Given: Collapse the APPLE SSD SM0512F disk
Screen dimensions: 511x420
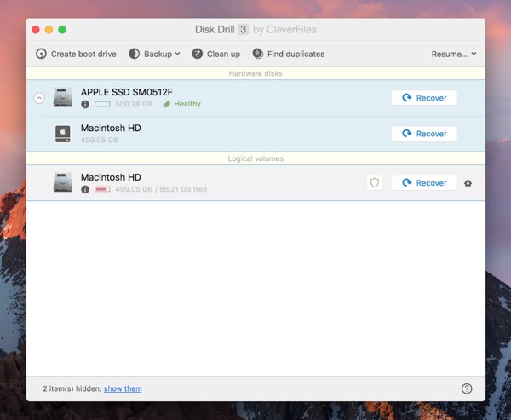Looking at the screenshot, I should [39, 98].
